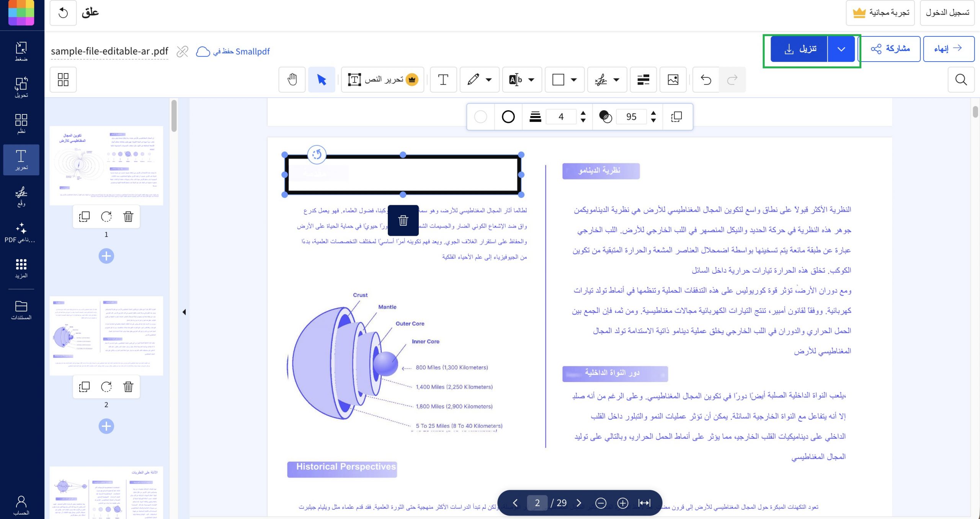Rotate page 2 thumbnail
The width and height of the screenshot is (980, 519).
click(106, 387)
